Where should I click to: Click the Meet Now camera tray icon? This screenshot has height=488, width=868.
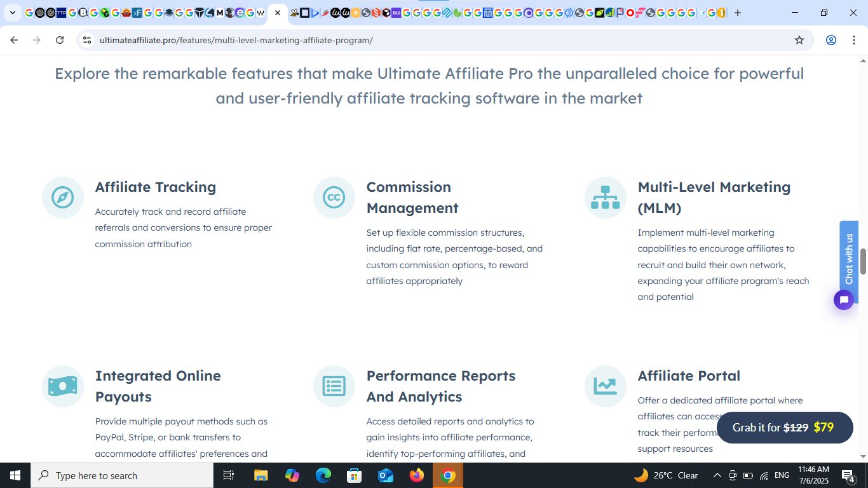(x=732, y=475)
